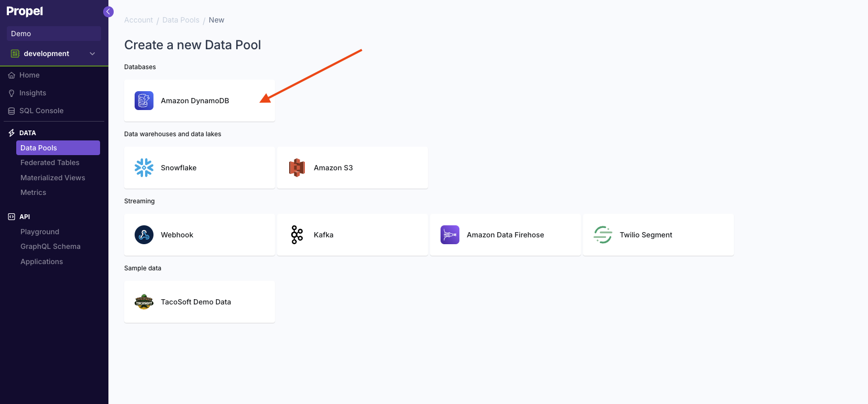Click the Kafka logo icon
This screenshot has height=404, width=868.
point(297,235)
